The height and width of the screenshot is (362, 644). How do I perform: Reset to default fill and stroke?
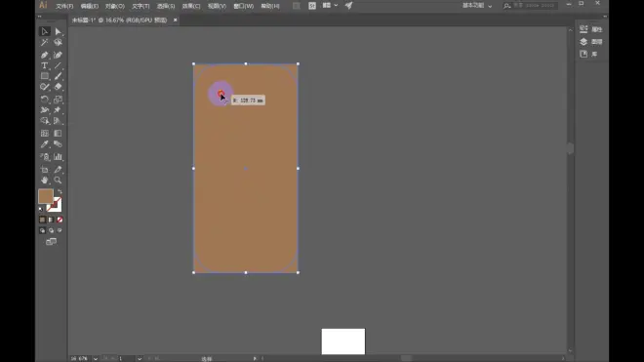pos(41,209)
